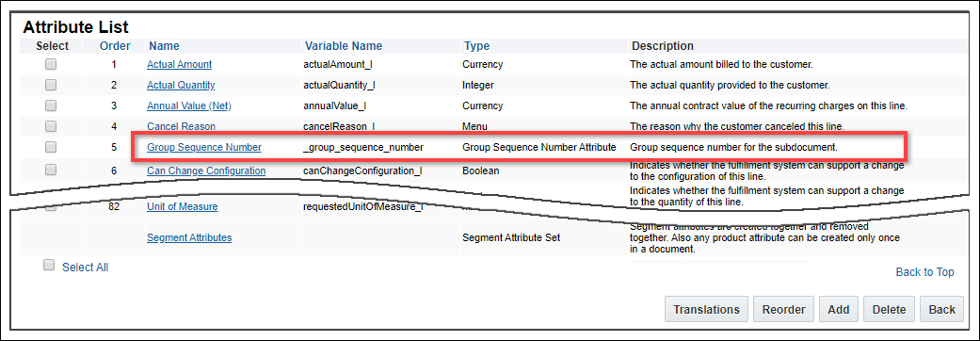
Task: Jump using the Back to Top link
Action: 925,272
